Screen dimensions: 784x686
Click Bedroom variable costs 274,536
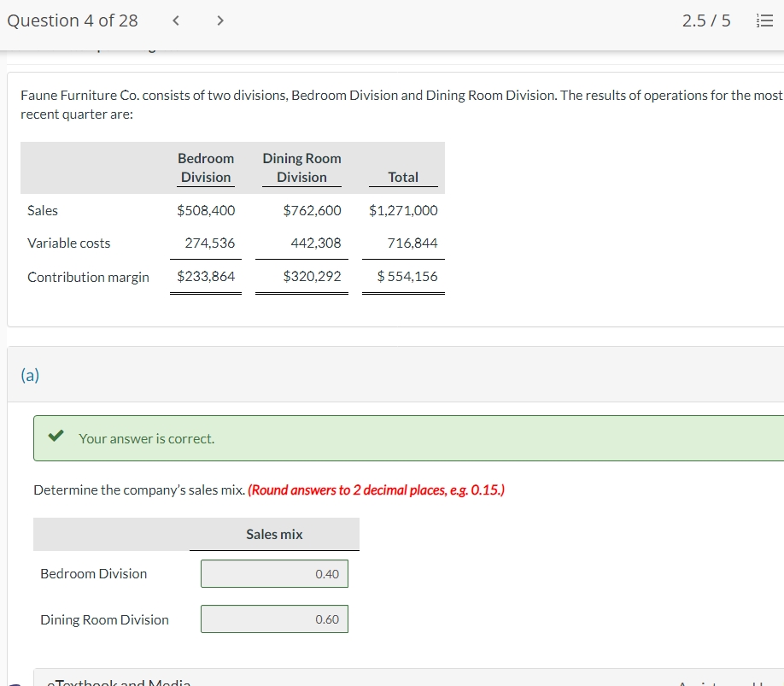[x=210, y=243]
